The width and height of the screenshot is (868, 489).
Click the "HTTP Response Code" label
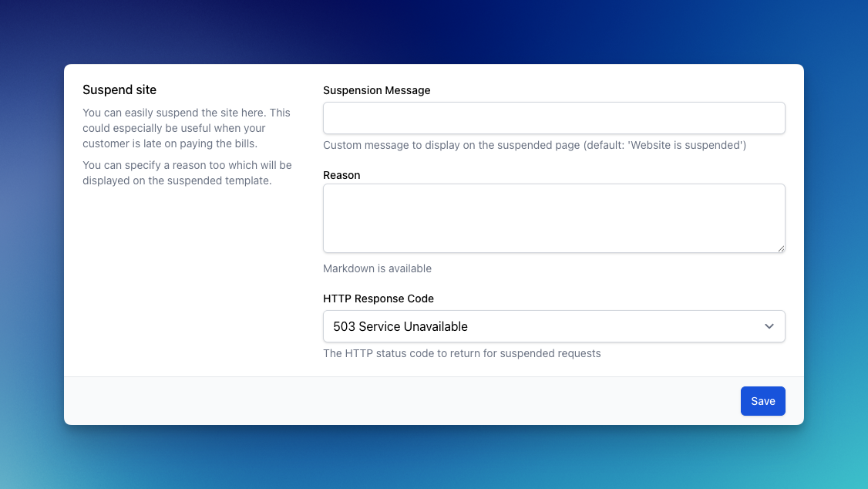378,298
